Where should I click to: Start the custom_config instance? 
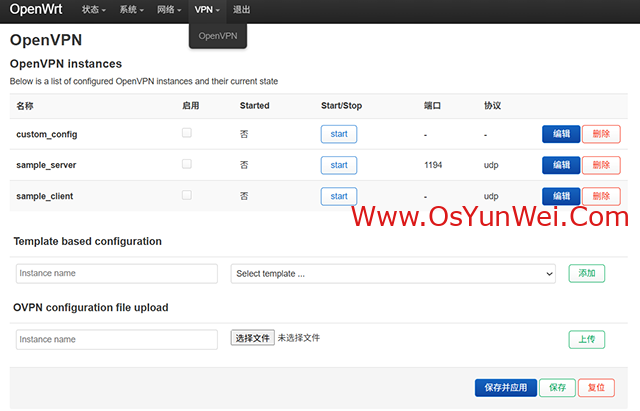(x=338, y=134)
